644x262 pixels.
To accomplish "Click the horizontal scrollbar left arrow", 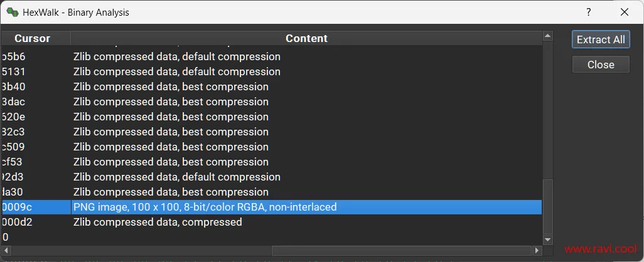I will coord(6,251).
